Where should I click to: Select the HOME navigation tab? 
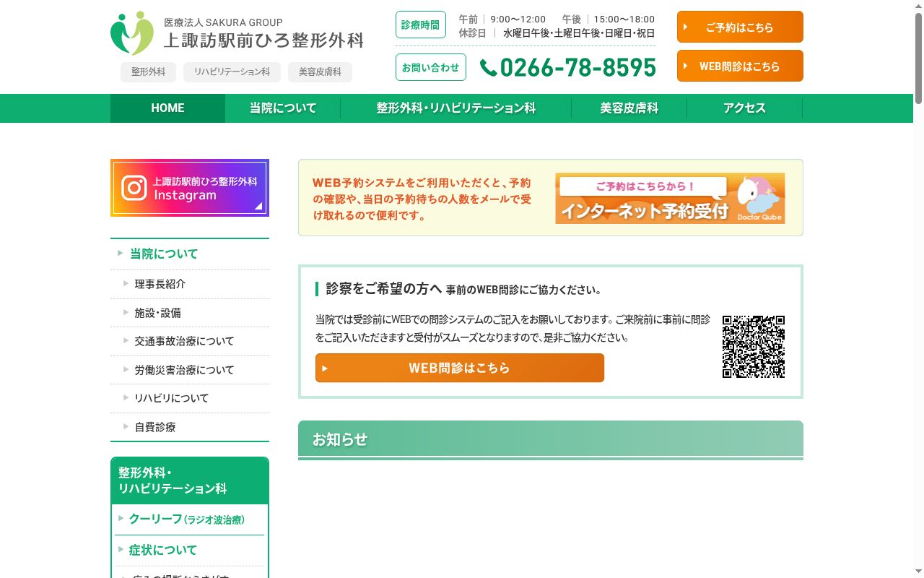167,108
